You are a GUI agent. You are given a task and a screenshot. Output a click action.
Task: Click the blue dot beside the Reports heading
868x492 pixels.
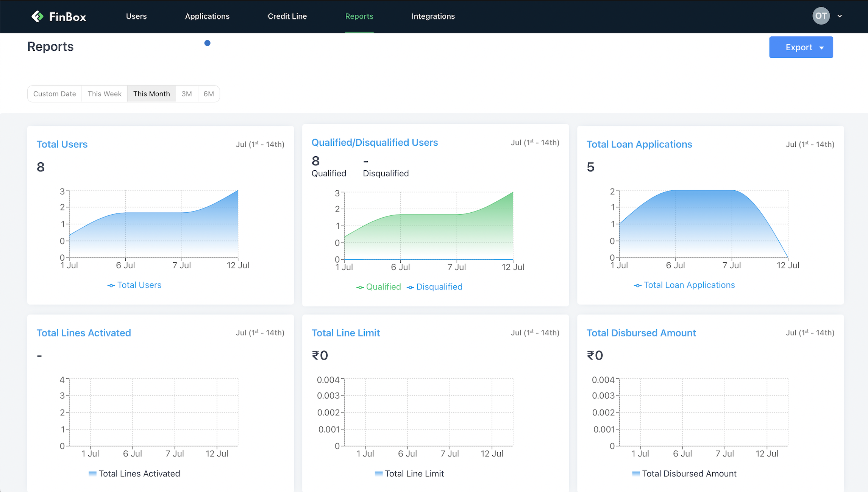207,43
